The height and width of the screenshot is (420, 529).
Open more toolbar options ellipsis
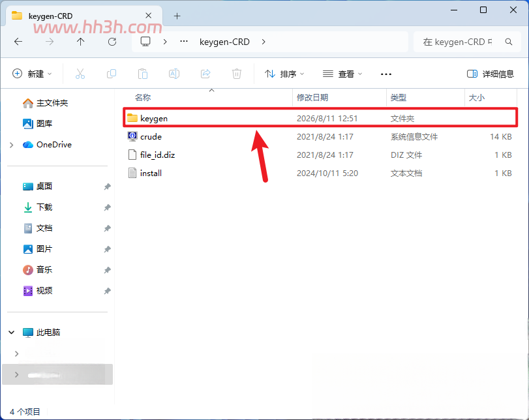tap(386, 74)
